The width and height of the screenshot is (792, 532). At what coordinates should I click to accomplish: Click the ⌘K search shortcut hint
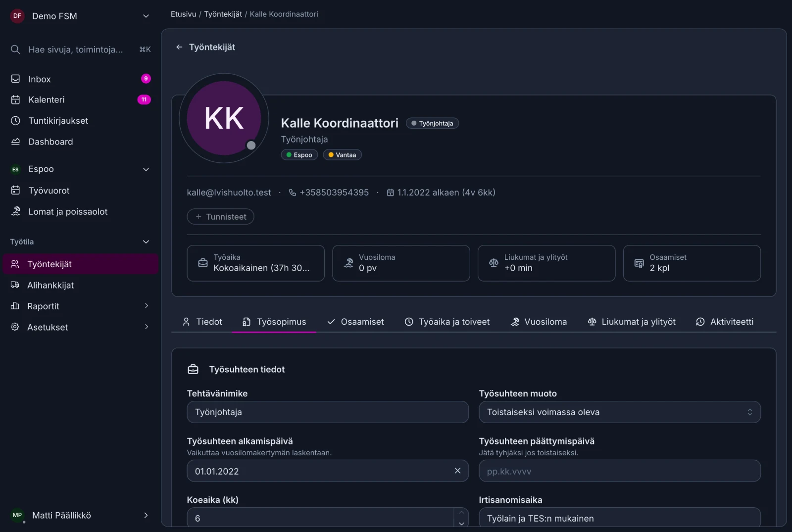click(x=145, y=49)
